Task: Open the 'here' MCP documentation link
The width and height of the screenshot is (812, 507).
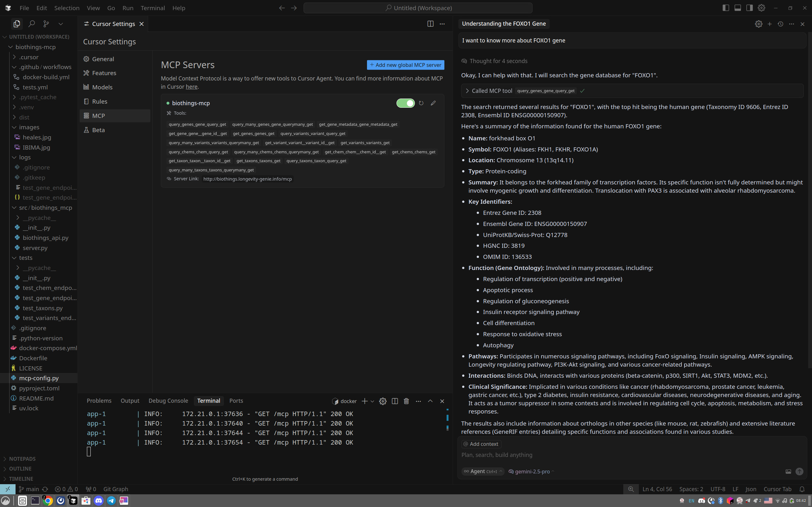Action: pos(191,87)
